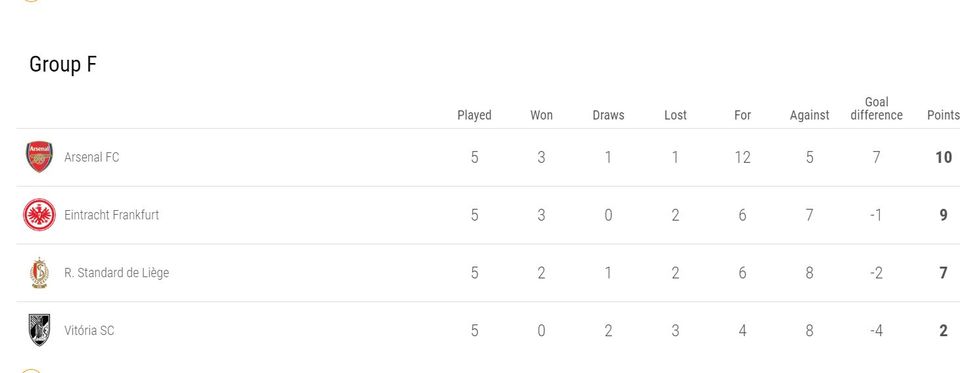The width and height of the screenshot is (960, 373).
Task: Click the Arsenal FC club crest
Action: click(39, 157)
